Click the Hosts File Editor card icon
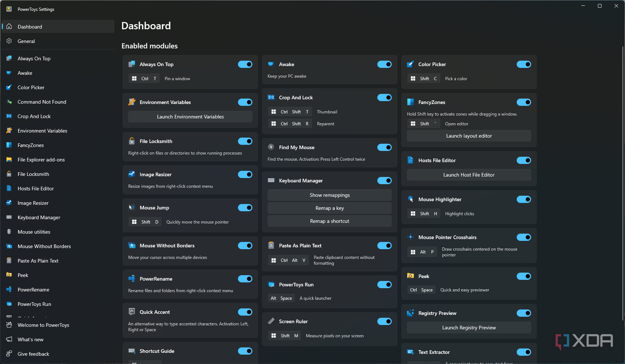This screenshot has width=625, height=364. (x=411, y=160)
